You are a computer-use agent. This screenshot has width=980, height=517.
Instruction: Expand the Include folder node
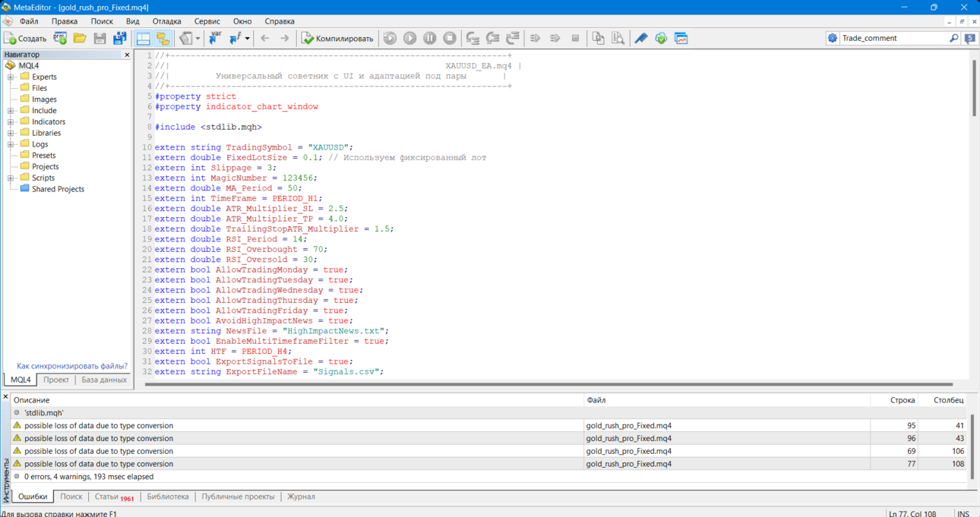[x=11, y=111]
